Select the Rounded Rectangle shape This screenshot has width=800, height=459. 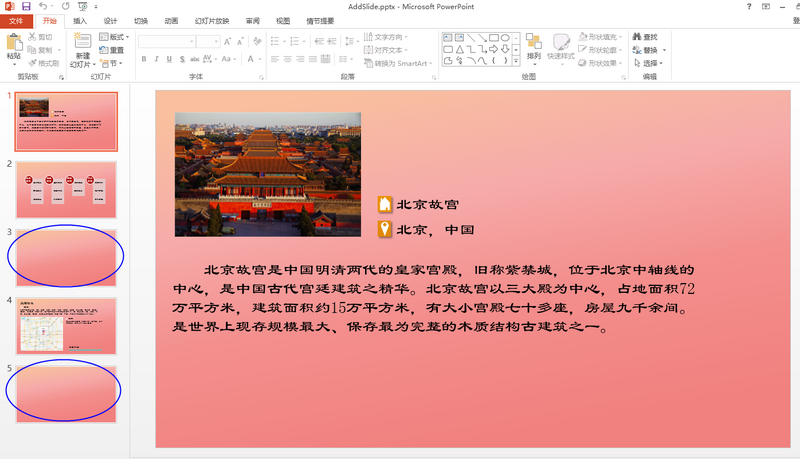(x=447, y=49)
